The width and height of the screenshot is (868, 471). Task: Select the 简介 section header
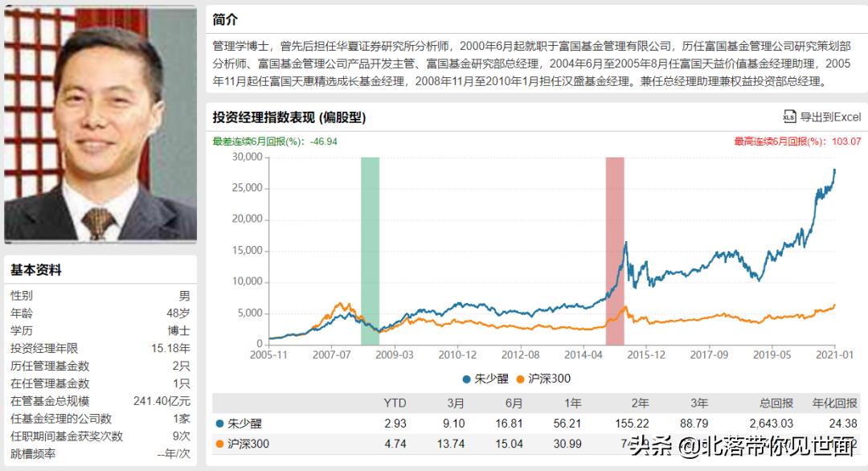click(x=226, y=18)
